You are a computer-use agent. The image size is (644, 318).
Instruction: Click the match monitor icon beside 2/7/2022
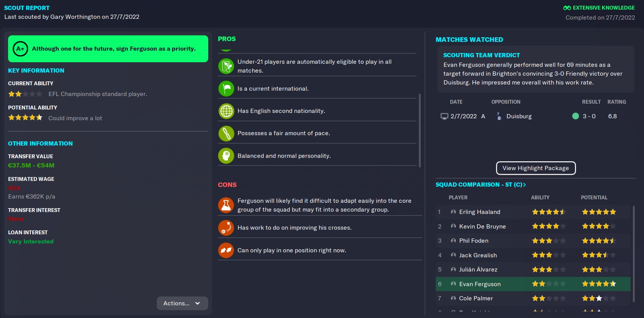444,116
